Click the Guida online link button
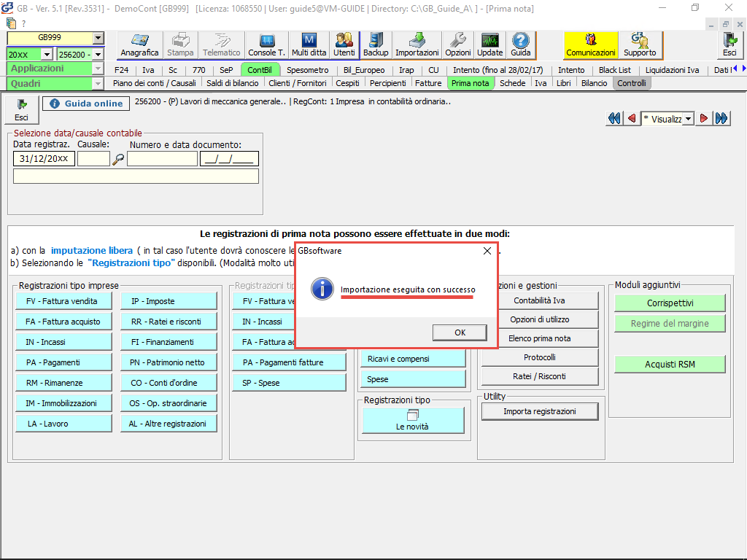 point(86,104)
